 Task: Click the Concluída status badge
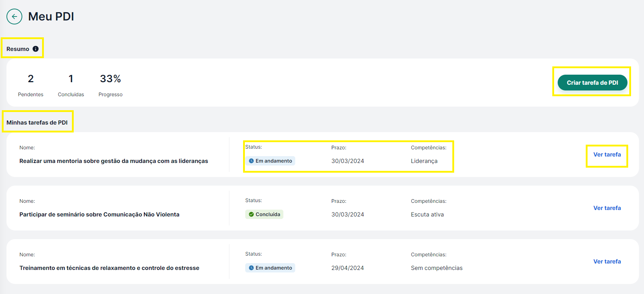264,214
